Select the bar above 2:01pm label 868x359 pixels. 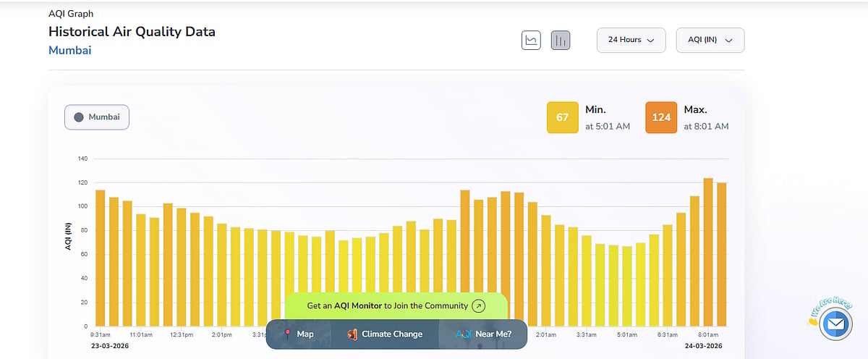click(222, 275)
